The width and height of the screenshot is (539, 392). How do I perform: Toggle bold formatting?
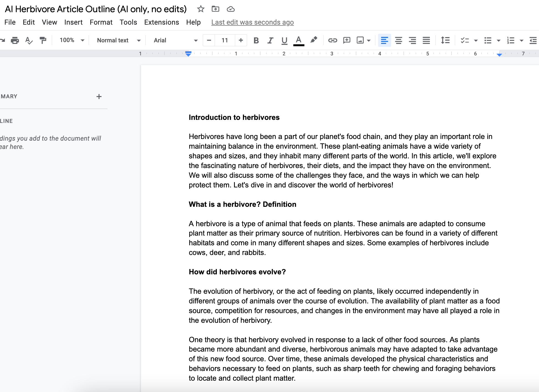pos(256,40)
